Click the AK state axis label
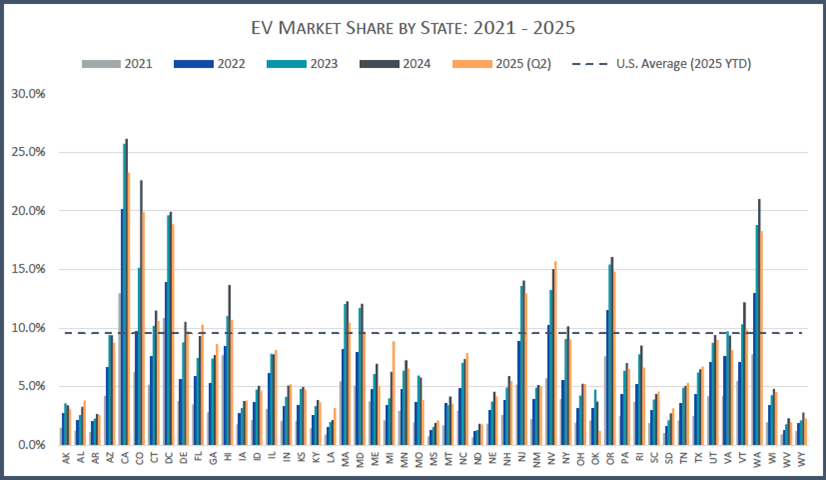The height and width of the screenshot is (480, 826). point(65,459)
